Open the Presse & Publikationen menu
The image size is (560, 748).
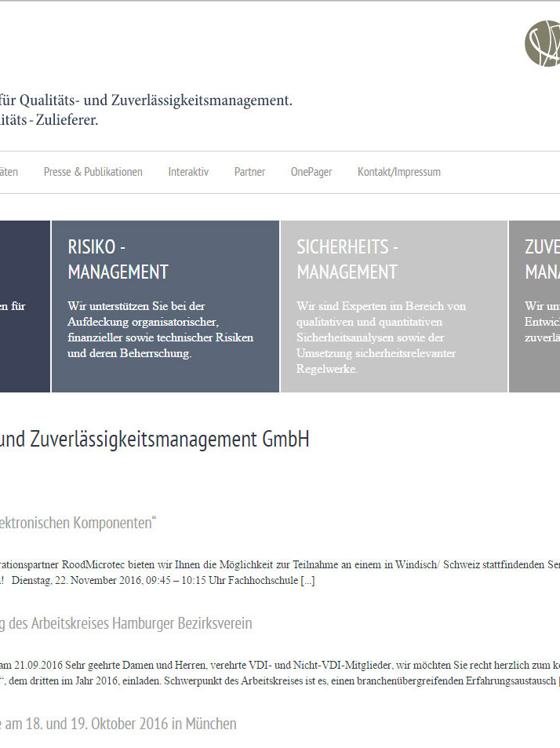[93, 172]
